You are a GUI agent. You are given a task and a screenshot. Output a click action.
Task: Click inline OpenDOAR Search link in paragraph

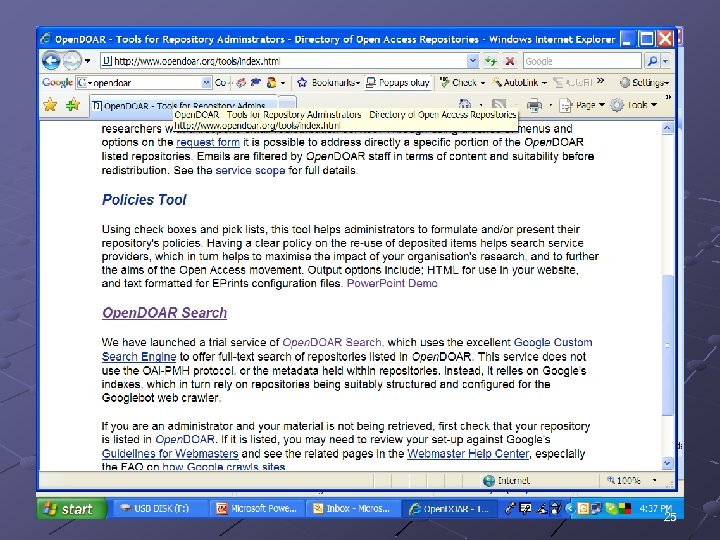(x=332, y=343)
